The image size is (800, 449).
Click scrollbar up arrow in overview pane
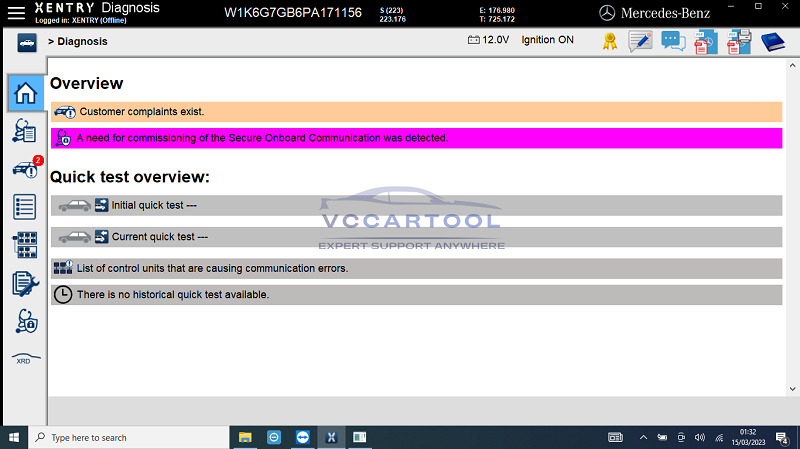pyautogui.click(x=792, y=65)
